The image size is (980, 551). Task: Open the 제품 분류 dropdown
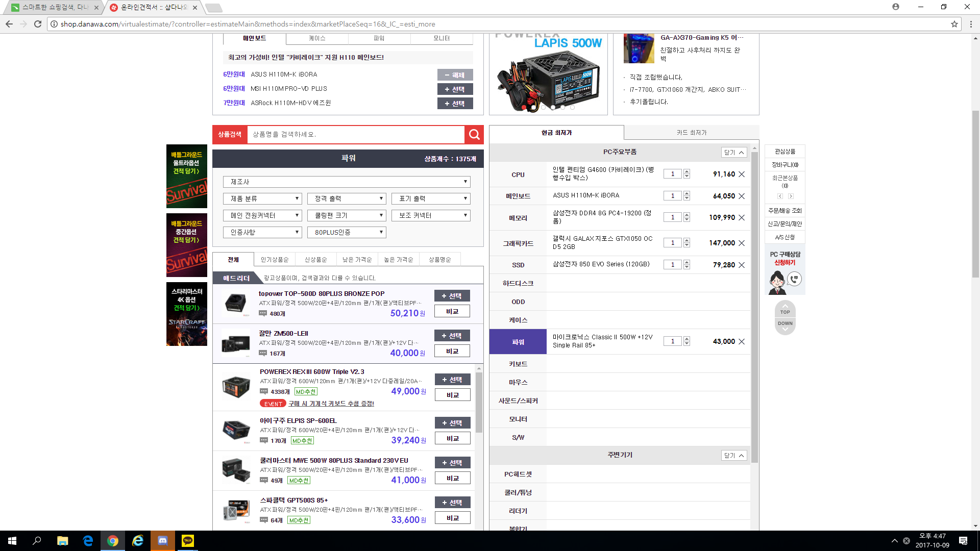tap(262, 199)
